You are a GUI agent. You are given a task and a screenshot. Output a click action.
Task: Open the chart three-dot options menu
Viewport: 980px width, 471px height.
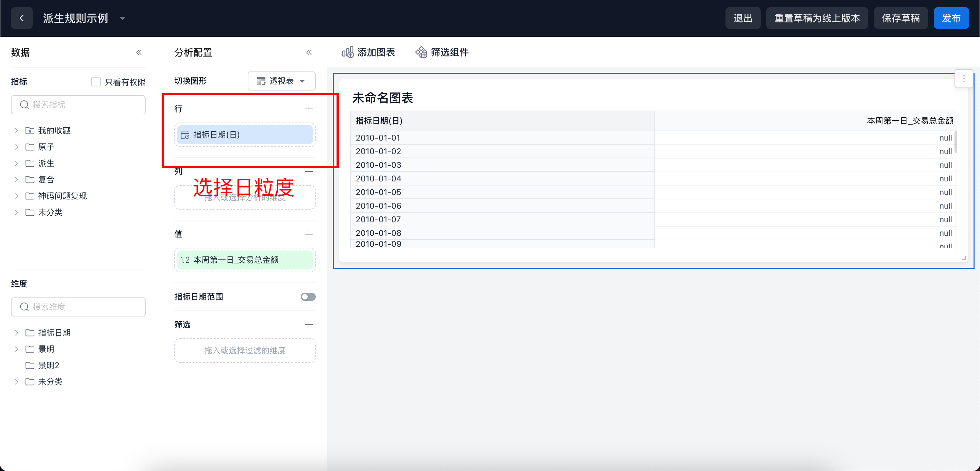[x=964, y=79]
